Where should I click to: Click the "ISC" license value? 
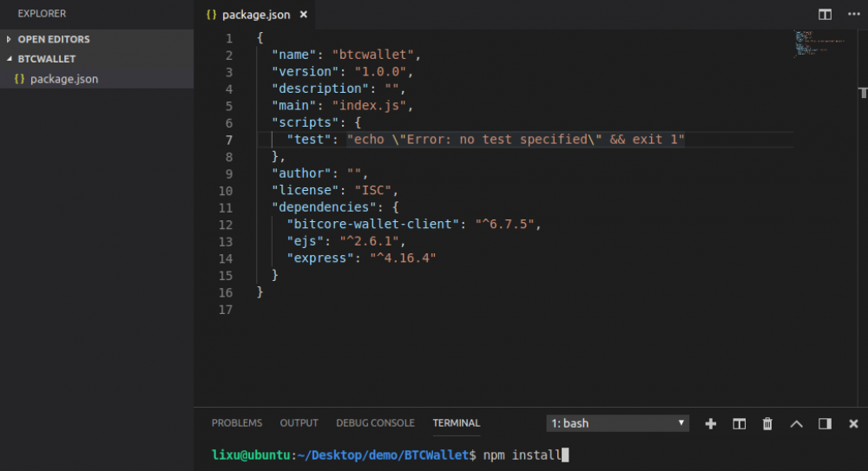tap(373, 190)
